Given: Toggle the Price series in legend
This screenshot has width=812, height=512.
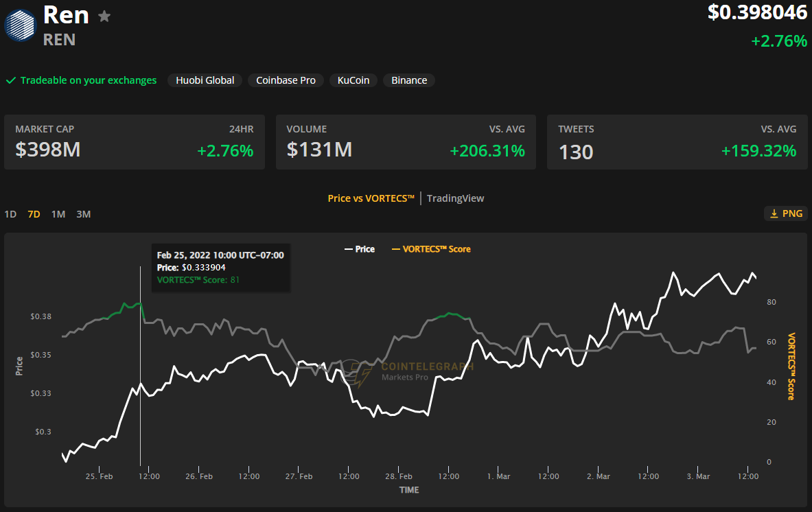Looking at the screenshot, I should click(x=360, y=249).
